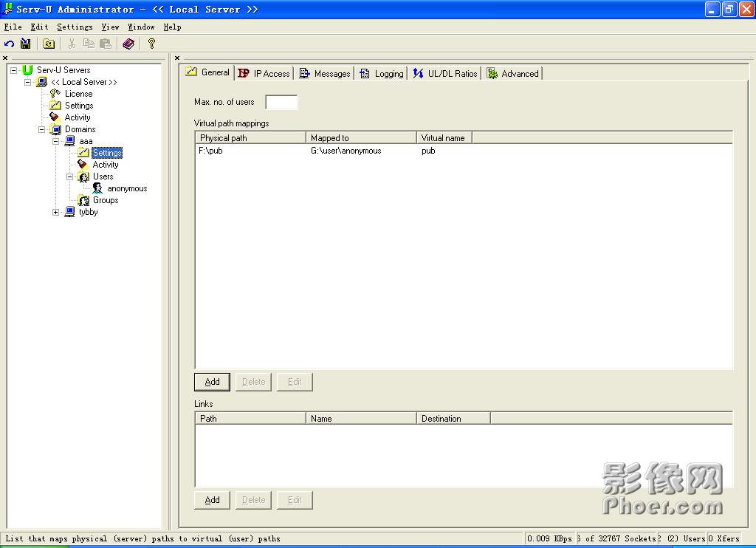Select the highlighted Settings item under aaa
This screenshot has width=756, height=548.
(107, 153)
